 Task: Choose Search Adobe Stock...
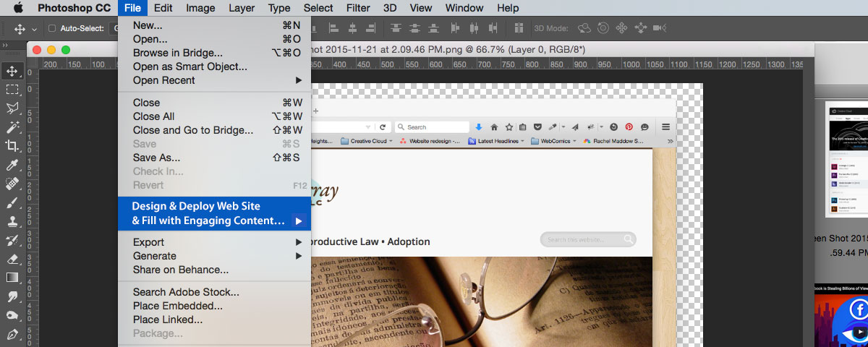[214, 292]
